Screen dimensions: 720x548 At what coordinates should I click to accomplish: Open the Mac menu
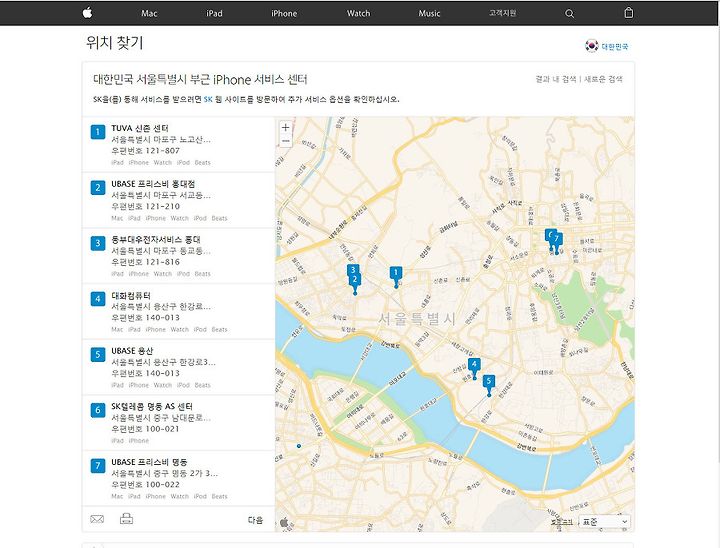tap(149, 13)
